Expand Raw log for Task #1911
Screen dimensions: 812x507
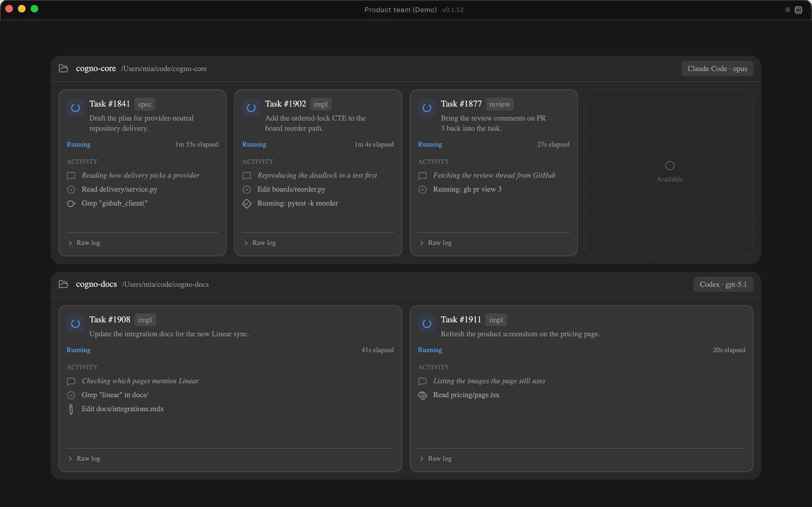(436, 458)
